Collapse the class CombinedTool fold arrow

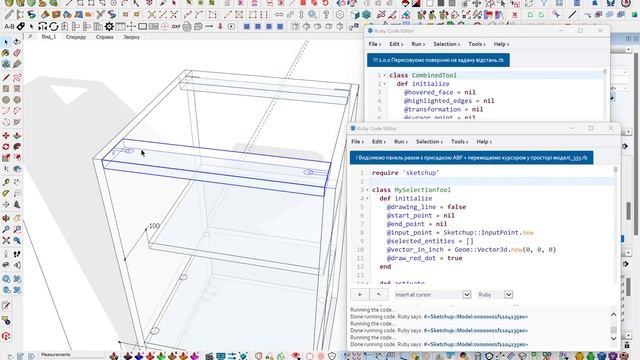pyautogui.click(x=384, y=76)
